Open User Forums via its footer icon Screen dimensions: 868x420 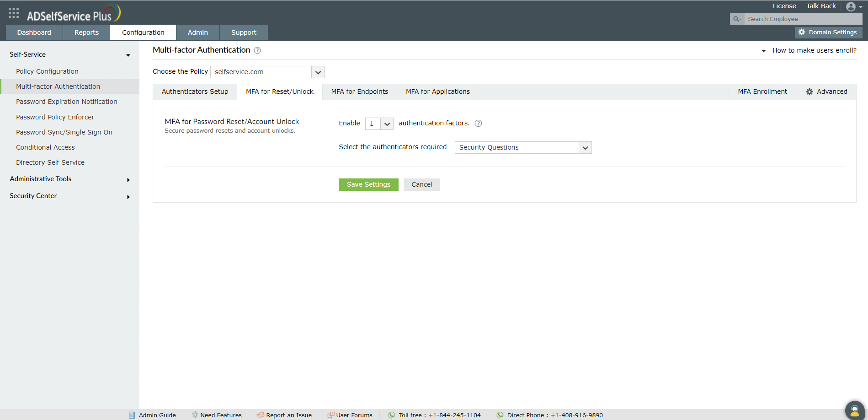click(x=330, y=415)
